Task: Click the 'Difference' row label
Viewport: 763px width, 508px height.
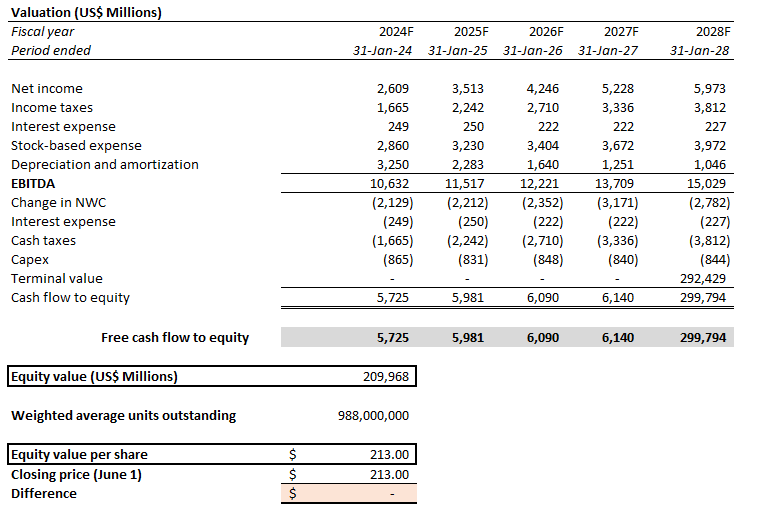Action: click(x=44, y=493)
